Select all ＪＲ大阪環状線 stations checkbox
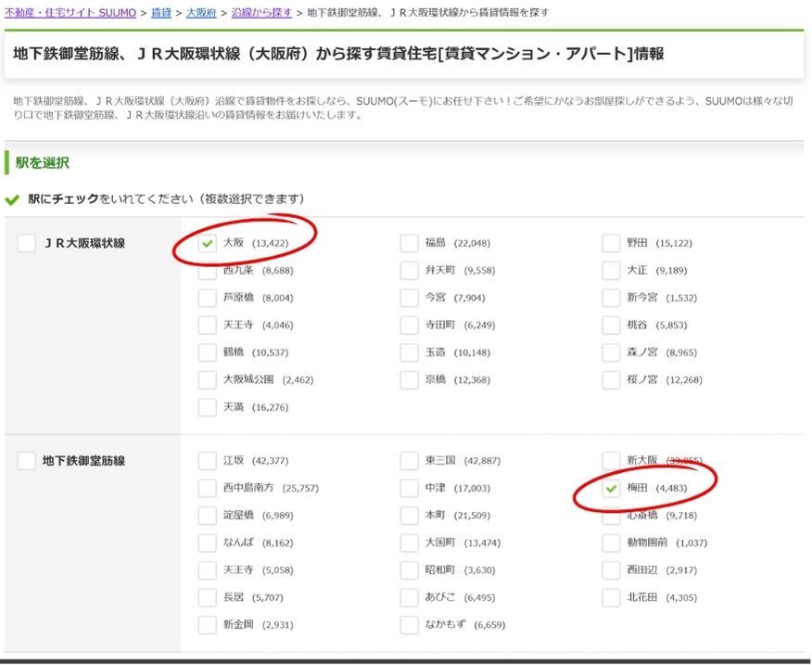This screenshot has height=665, width=812. coord(27,243)
